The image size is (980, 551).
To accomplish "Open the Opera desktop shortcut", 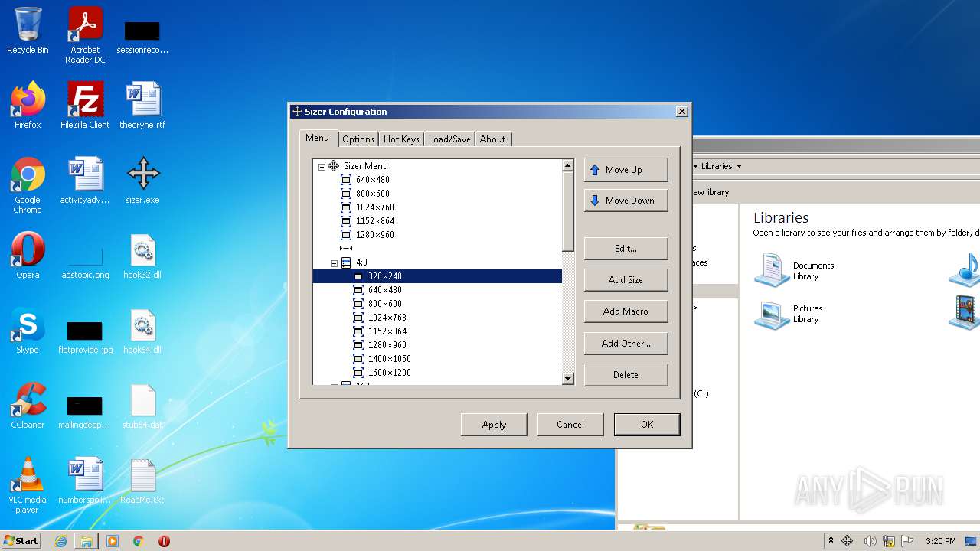I will point(28,256).
